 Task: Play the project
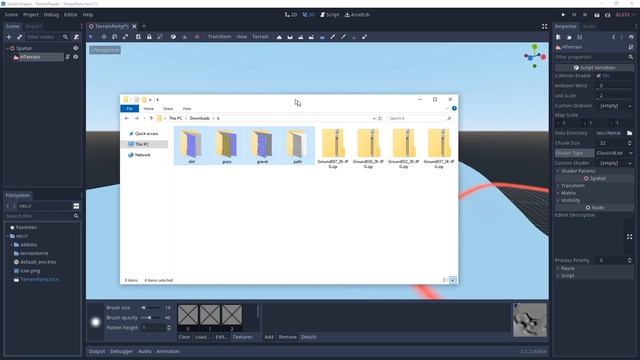point(563,15)
